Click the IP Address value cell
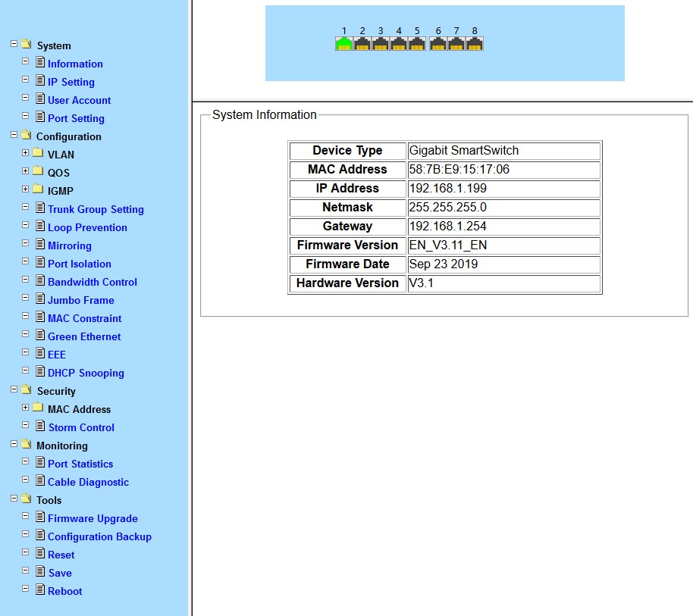 pyautogui.click(x=503, y=189)
